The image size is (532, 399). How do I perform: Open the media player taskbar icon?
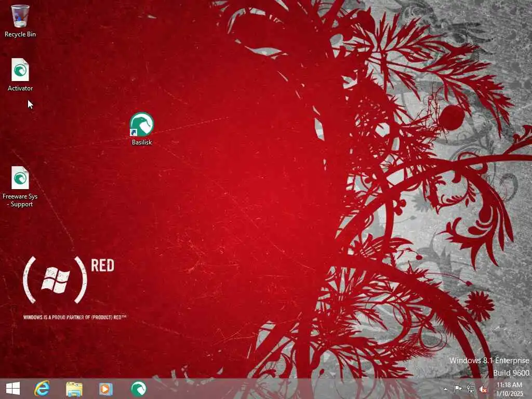[x=105, y=389]
